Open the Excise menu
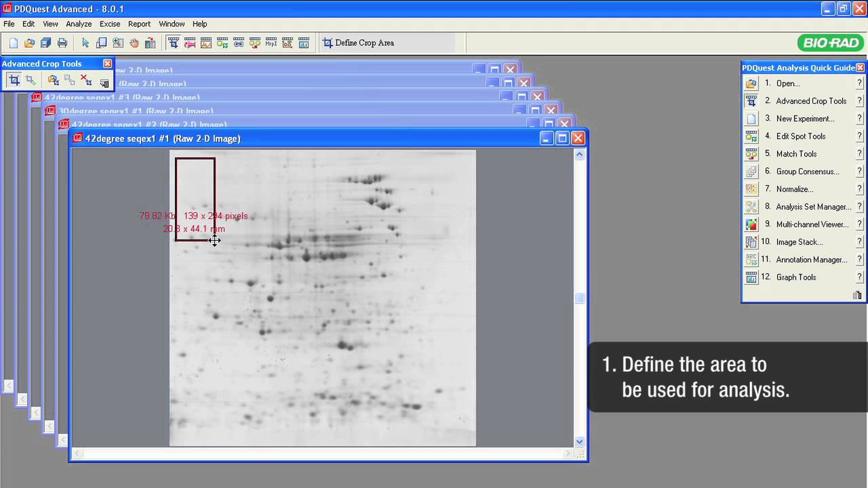 tap(110, 24)
